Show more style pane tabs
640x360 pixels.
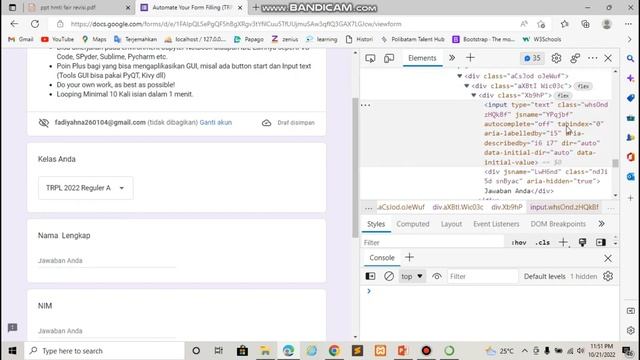click(x=601, y=224)
